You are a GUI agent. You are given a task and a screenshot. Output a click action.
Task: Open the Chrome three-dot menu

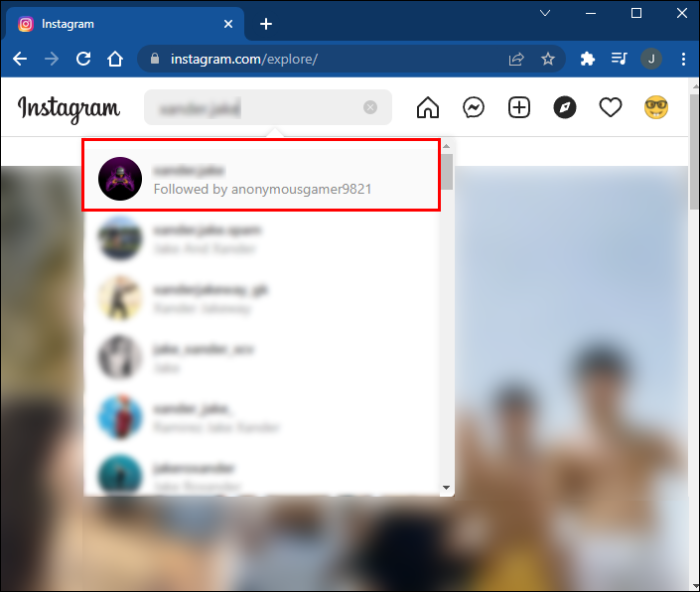[683, 59]
